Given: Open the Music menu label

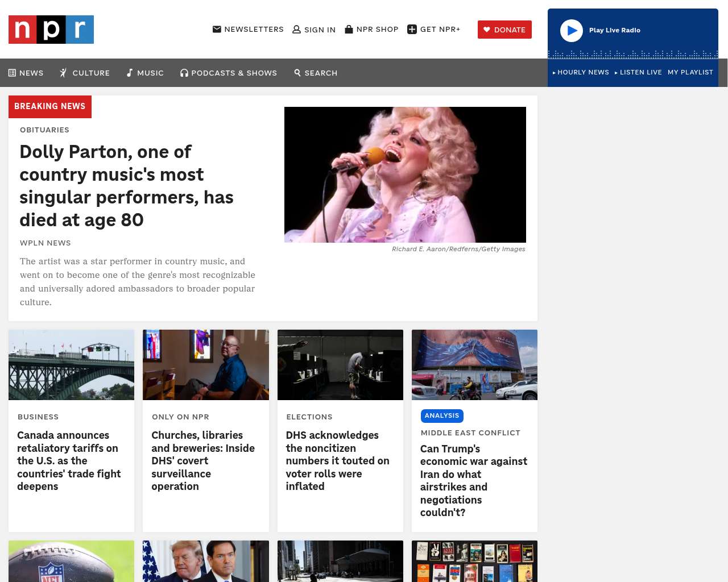Looking at the screenshot, I should (150, 73).
